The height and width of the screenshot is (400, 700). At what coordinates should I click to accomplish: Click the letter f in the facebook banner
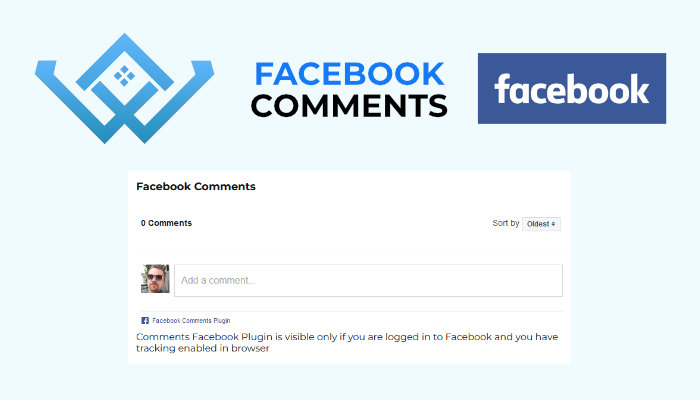502,89
